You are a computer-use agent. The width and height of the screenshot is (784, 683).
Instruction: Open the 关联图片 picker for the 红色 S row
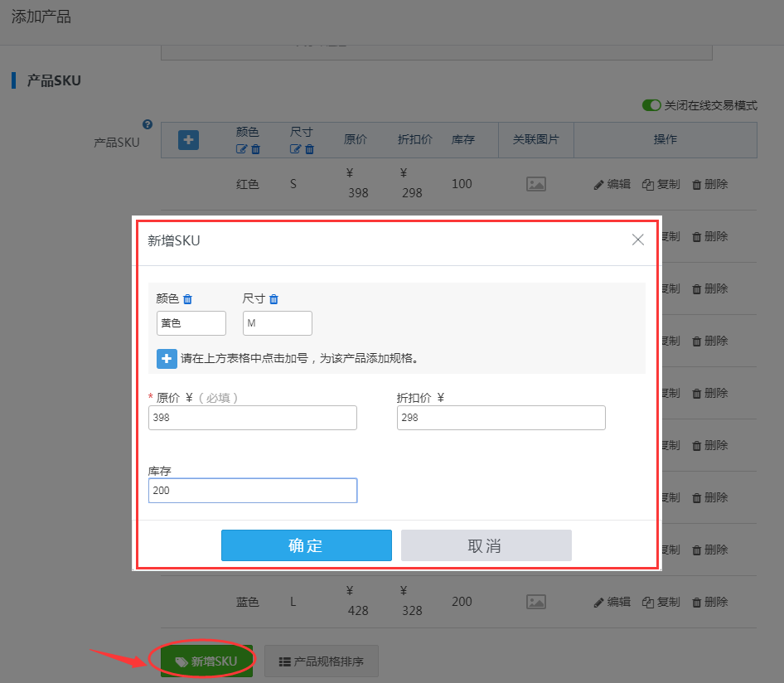535,184
